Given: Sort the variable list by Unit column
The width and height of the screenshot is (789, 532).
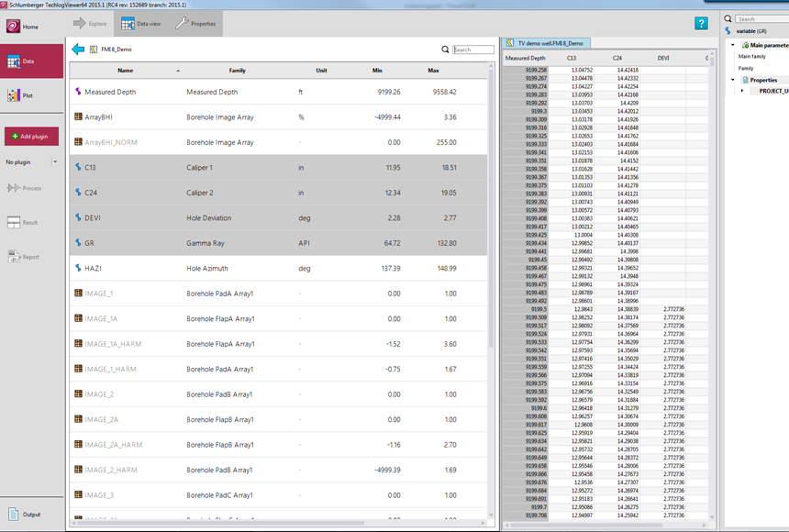Looking at the screenshot, I should click(x=321, y=71).
